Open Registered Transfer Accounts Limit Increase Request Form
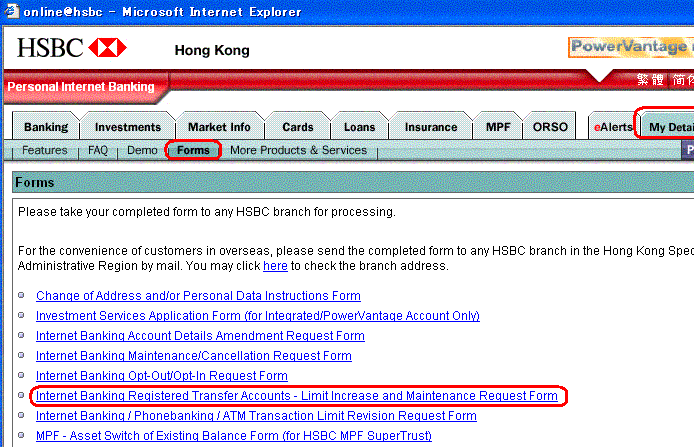The height and width of the screenshot is (447, 694). 297,396
